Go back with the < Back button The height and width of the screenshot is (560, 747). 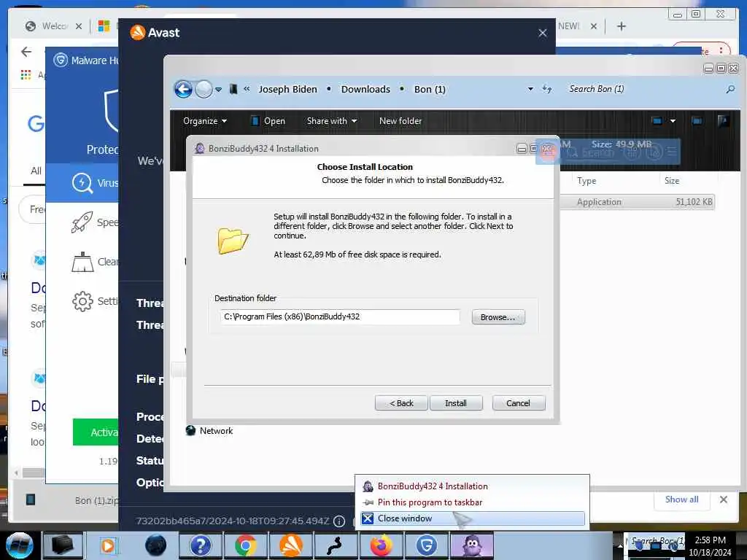401,402
